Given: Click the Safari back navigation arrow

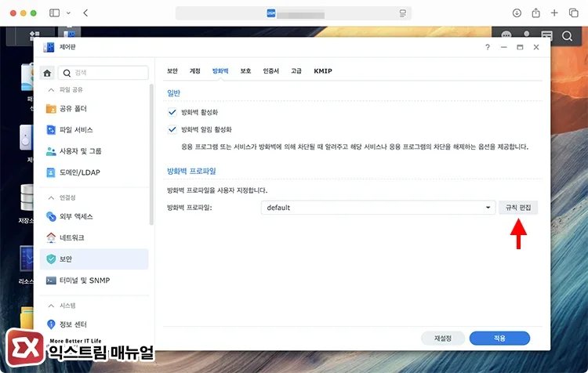Looking at the screenshot, I should coord(85,13).
